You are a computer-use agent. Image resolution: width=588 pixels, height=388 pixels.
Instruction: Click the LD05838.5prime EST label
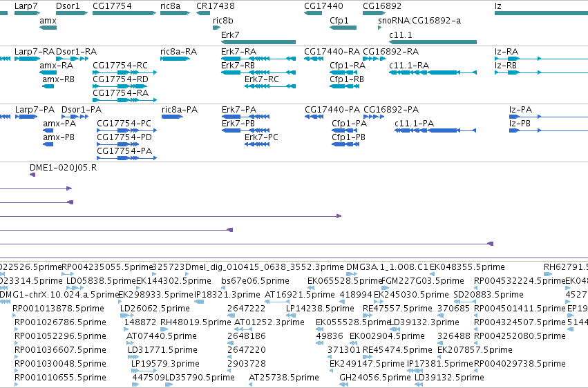pos(101,281)
